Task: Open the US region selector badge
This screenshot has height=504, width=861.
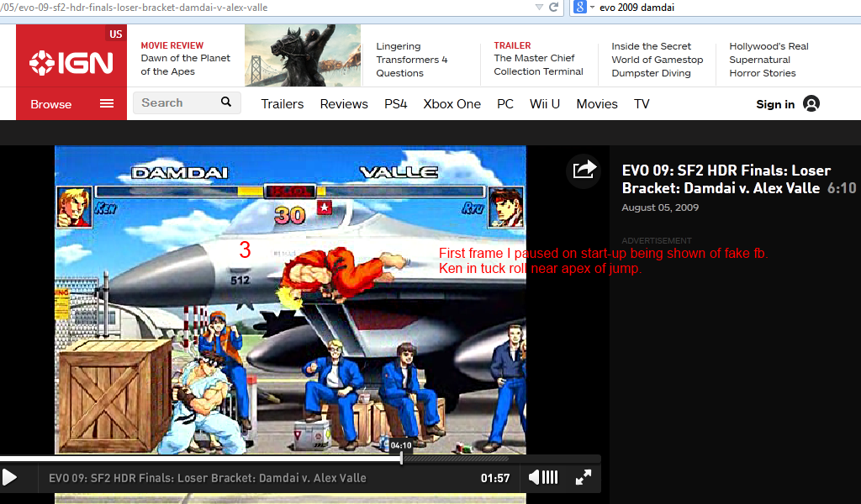Action: (x=115, y=34)
